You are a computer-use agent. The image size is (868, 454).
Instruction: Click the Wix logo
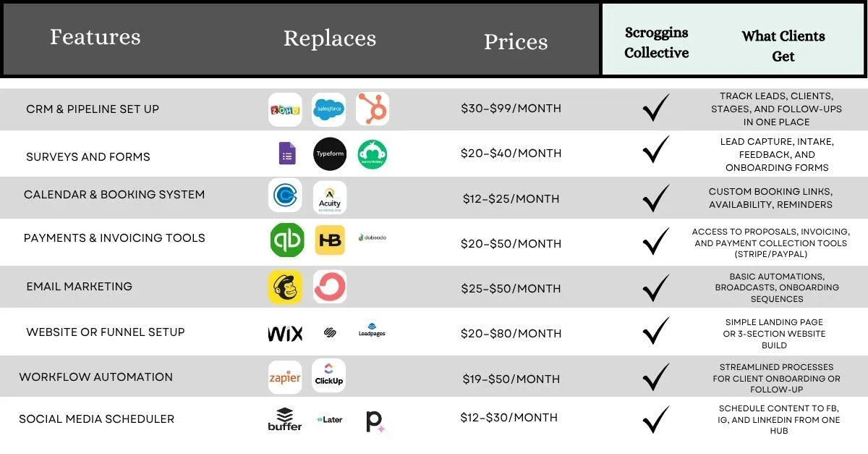click(x=285, y=333)
